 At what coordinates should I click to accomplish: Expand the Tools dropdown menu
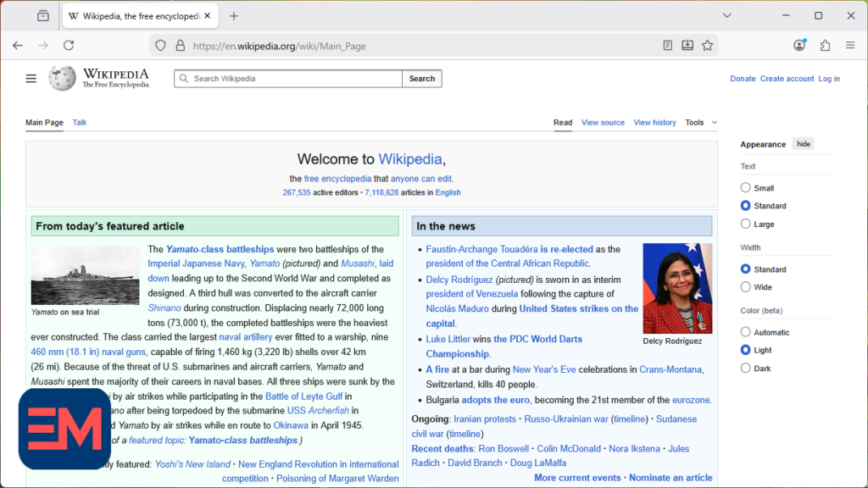[x=701, y=122]
